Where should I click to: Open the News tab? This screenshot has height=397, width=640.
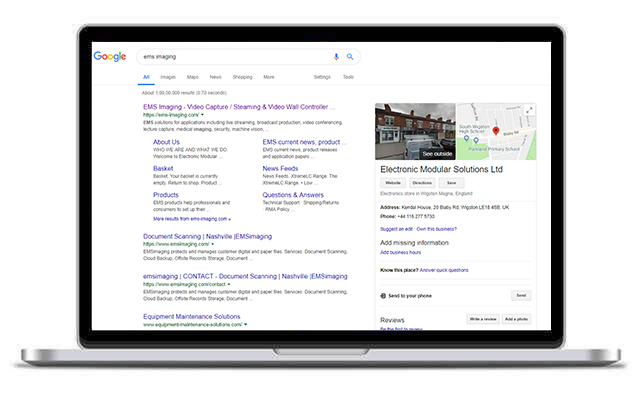coord(215,77)
